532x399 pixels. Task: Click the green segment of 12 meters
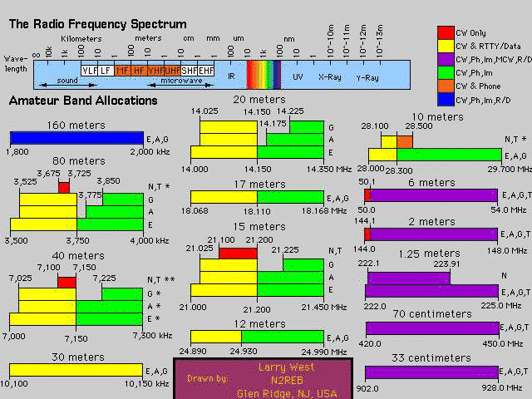[283, 337]
